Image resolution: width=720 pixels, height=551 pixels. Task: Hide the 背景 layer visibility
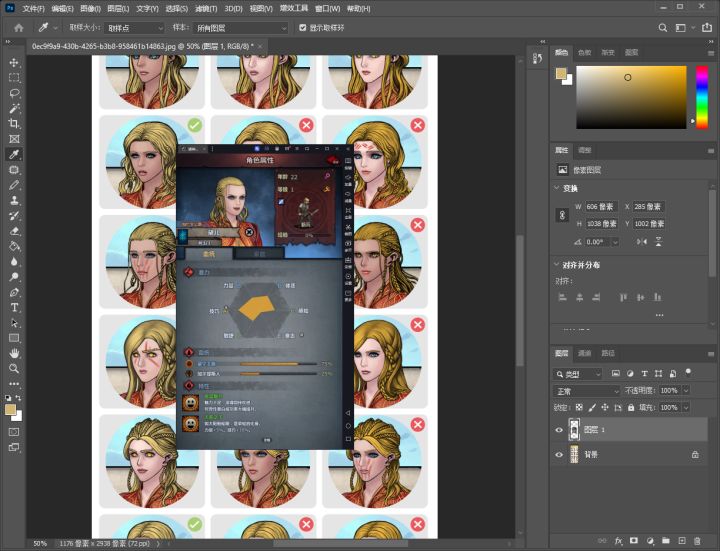click(x=559, y=455)
